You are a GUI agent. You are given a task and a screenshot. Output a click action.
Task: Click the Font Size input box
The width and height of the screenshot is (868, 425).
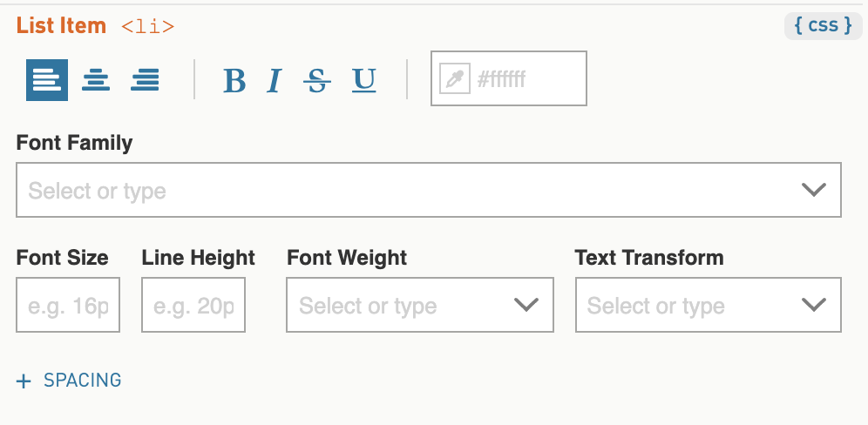coord(67,305)
